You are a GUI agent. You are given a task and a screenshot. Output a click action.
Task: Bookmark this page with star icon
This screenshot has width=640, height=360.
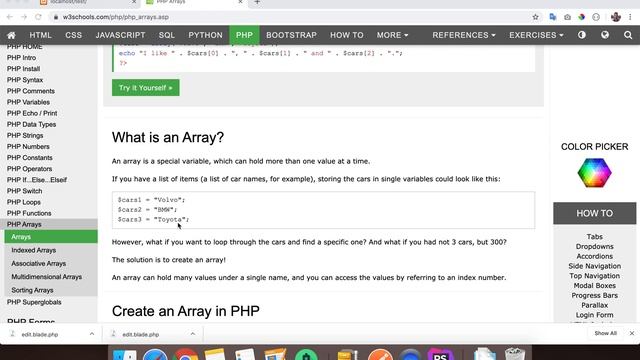(x=536, y=17)
